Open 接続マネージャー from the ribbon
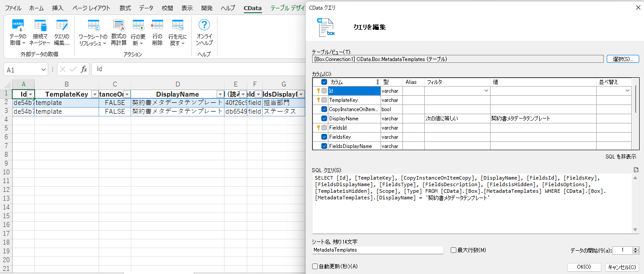 coord(39,32)
